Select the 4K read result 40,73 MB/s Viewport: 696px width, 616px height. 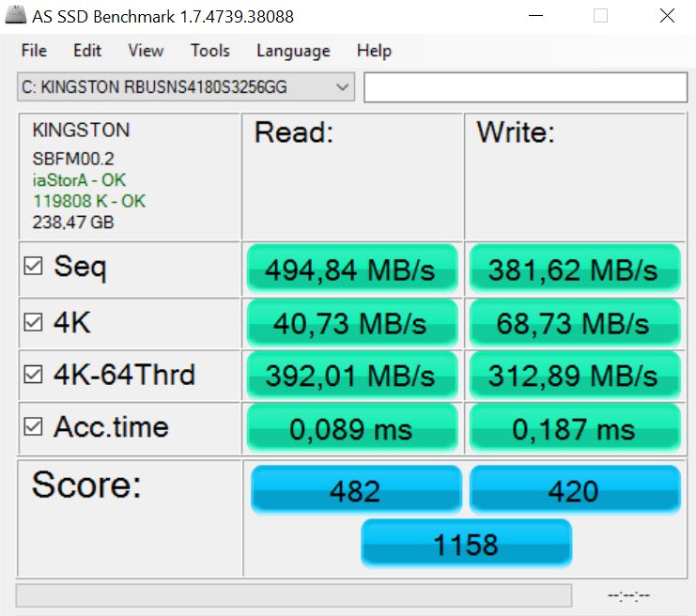[x=352, y=323]
